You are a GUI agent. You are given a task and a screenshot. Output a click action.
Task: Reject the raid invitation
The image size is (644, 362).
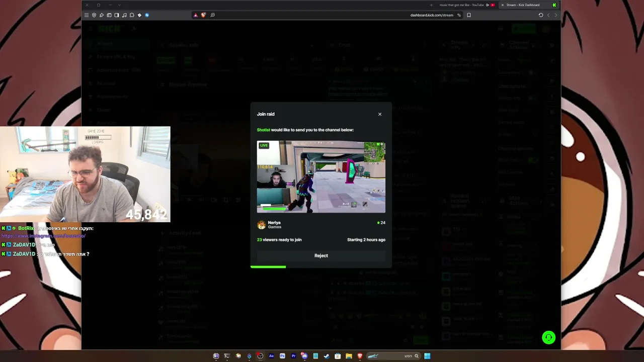point(321,255)
